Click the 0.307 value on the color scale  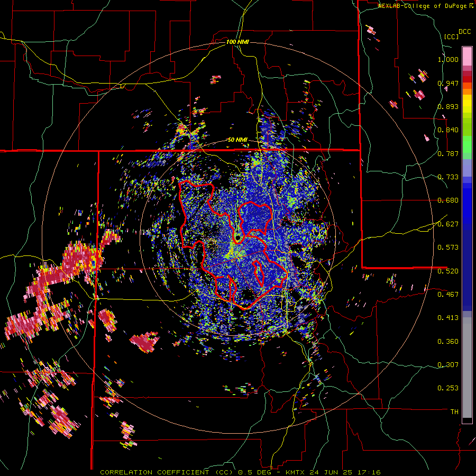click(x=448, y=365)
